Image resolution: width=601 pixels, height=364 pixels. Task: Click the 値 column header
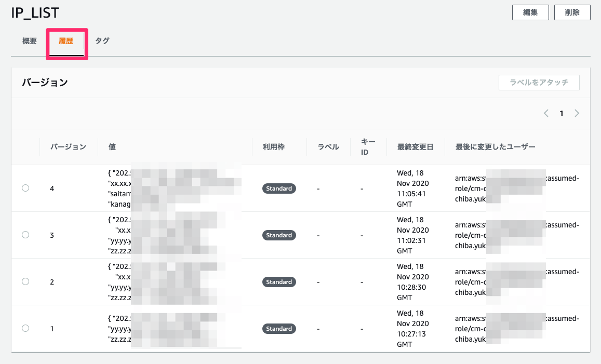pos(111,147)
